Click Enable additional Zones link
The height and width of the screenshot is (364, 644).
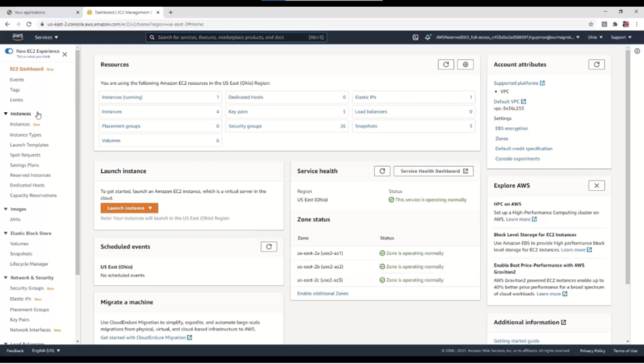pos(323,293)
